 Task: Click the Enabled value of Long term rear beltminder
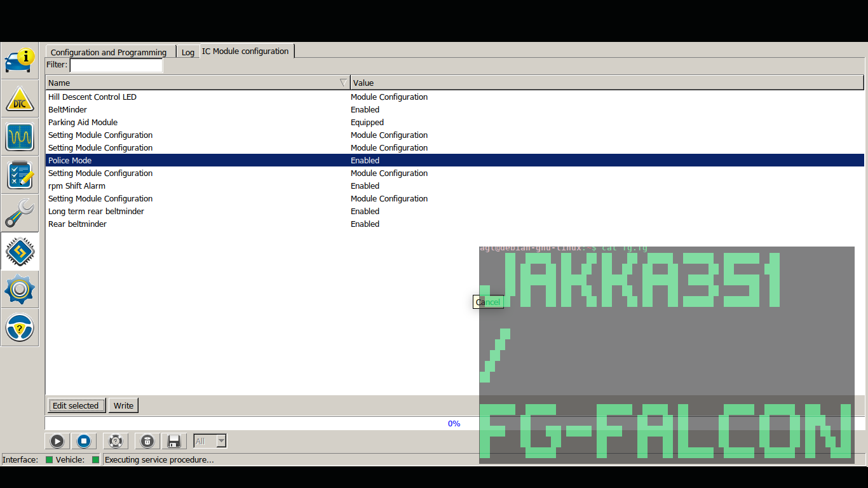[x=365, y=212]
